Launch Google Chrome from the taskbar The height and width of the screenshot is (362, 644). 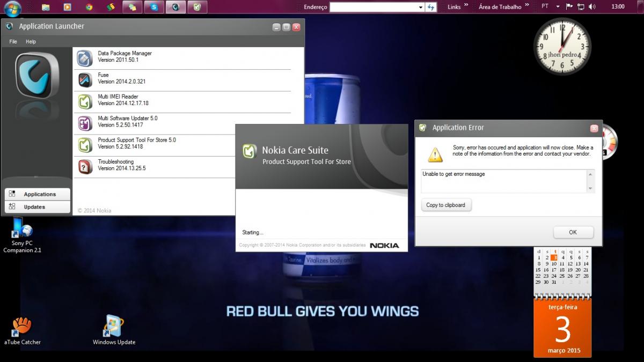[89, 7]
